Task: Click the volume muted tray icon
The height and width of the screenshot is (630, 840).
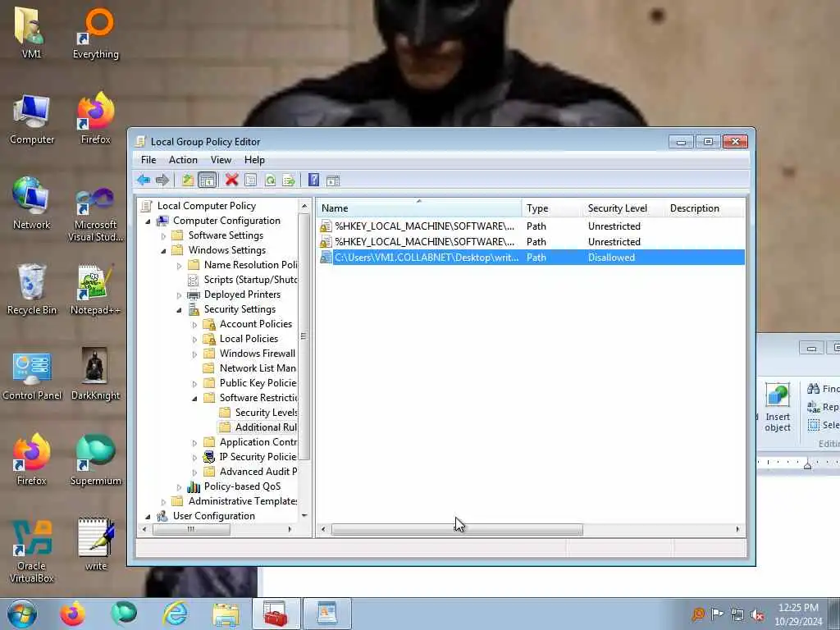Action: (x=757, y=614)
